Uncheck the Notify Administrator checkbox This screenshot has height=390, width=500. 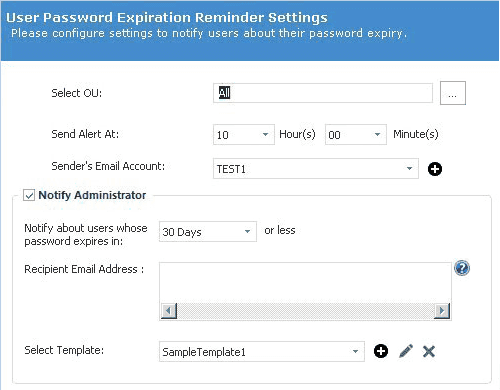tap(29, 195)
